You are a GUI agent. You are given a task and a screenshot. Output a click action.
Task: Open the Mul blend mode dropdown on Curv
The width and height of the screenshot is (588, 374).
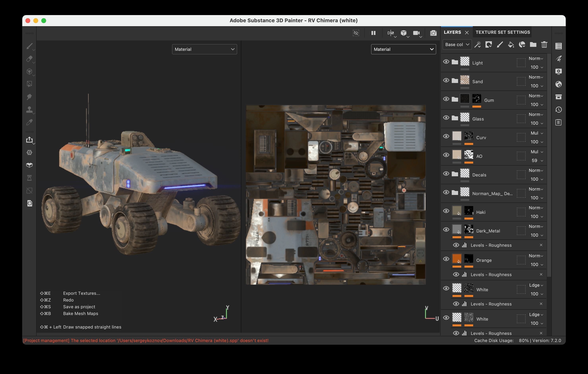537,133
